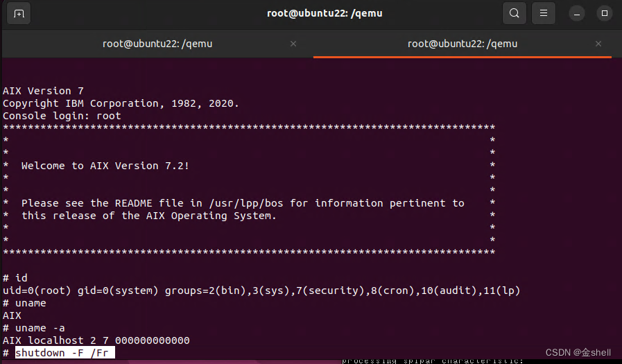Close the second terminal tab
The image size is (622, 364).
point(598,44)
